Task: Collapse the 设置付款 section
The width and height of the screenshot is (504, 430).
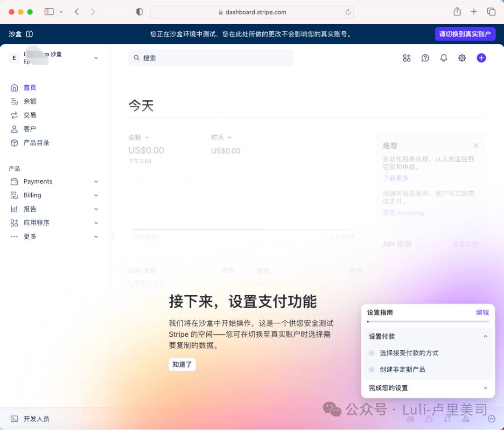Action: coord(485,336)
